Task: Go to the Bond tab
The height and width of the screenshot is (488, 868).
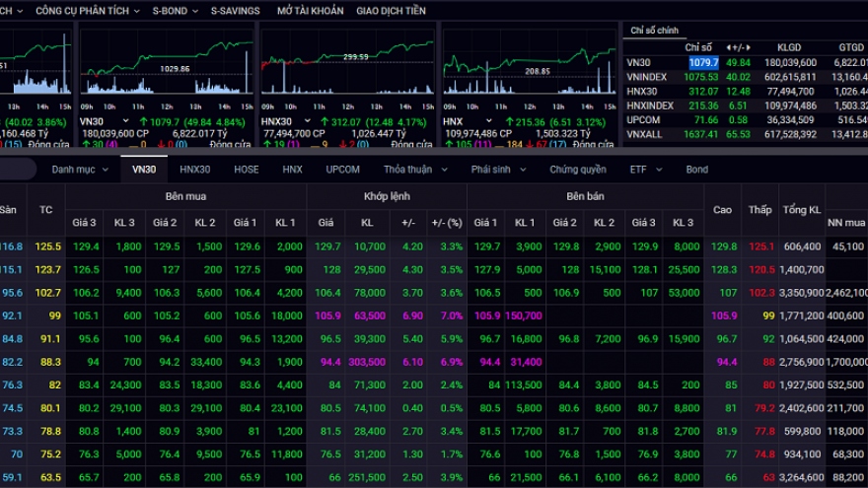Action: click(697, 170)
